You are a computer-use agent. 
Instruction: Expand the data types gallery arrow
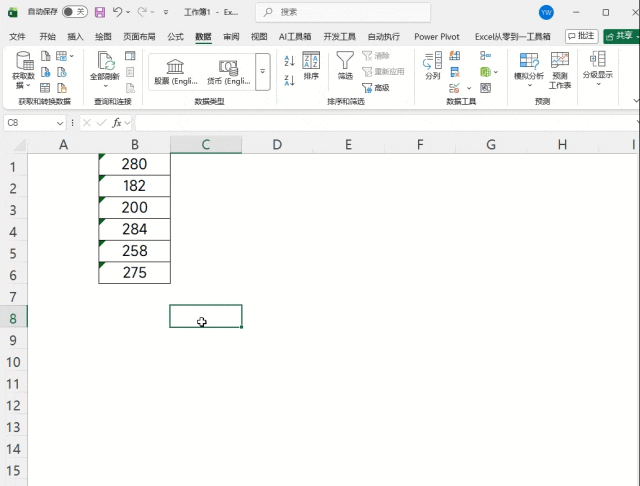pyautogui.click(x=262, y=71)
